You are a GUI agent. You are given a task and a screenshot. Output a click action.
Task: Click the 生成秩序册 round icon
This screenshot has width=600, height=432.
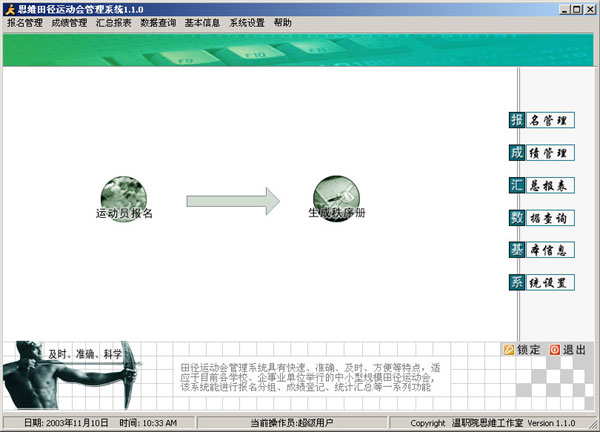336,192
